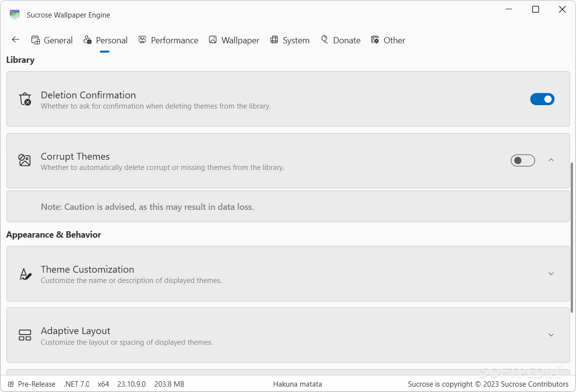Click the General tab icon
576x392 pixels.
tap(36, 40)
